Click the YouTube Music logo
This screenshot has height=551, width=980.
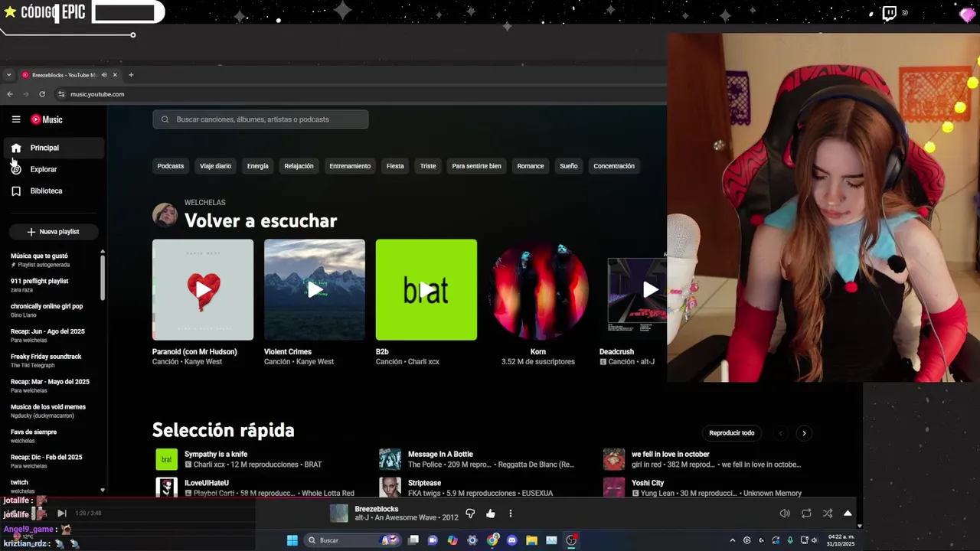pos(47,119)
